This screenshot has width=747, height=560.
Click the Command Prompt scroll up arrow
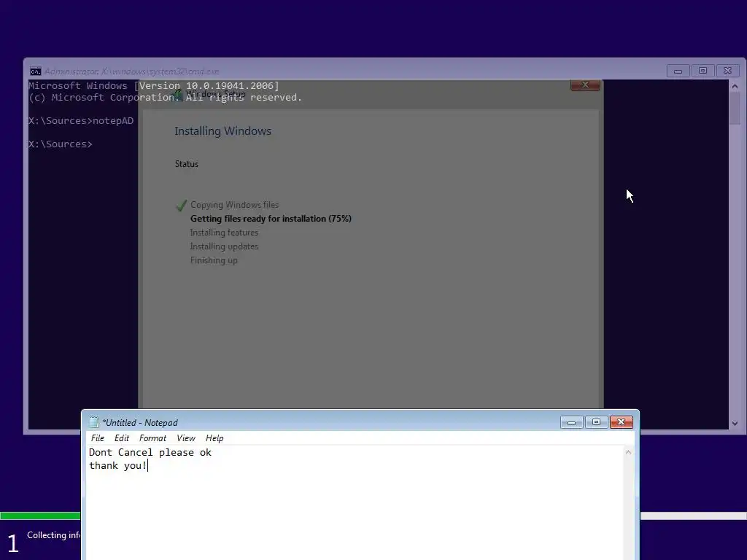(x=735, y=86)
